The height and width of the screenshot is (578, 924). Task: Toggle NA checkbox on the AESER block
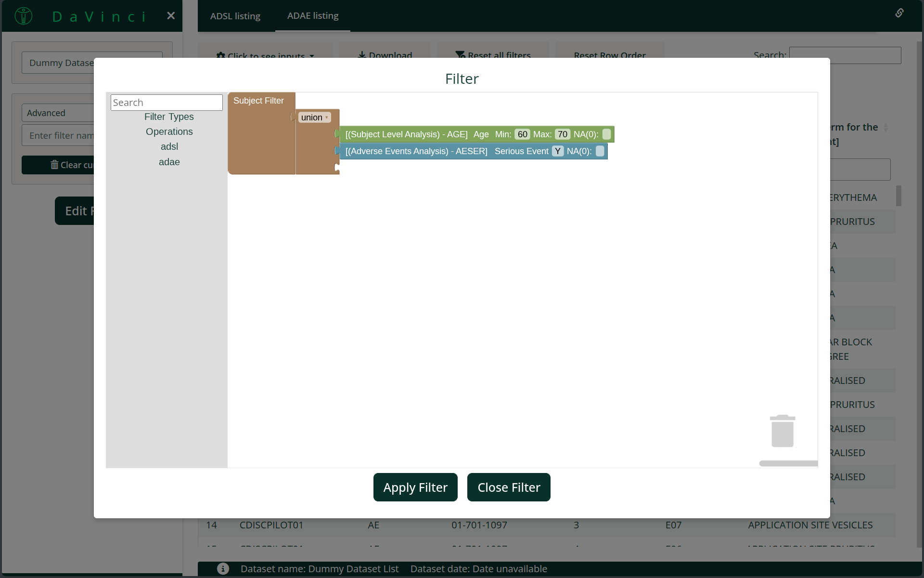coord(600,151)
